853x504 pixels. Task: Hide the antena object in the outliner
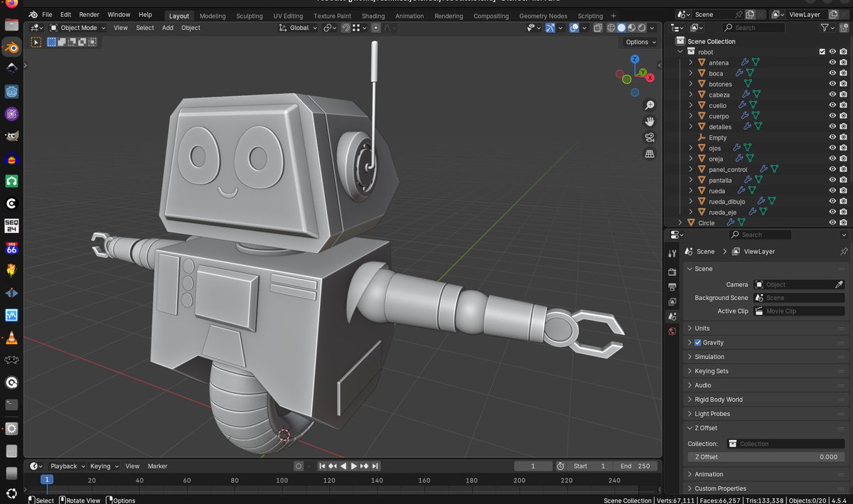pyautogui.click(x=832, y=62)
